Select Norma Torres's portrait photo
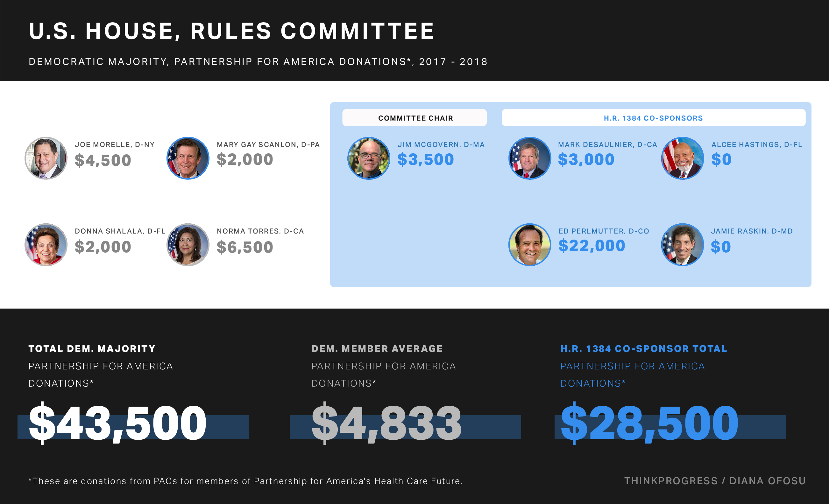Viewport: 829px width, 504px height. click(188, 245)
